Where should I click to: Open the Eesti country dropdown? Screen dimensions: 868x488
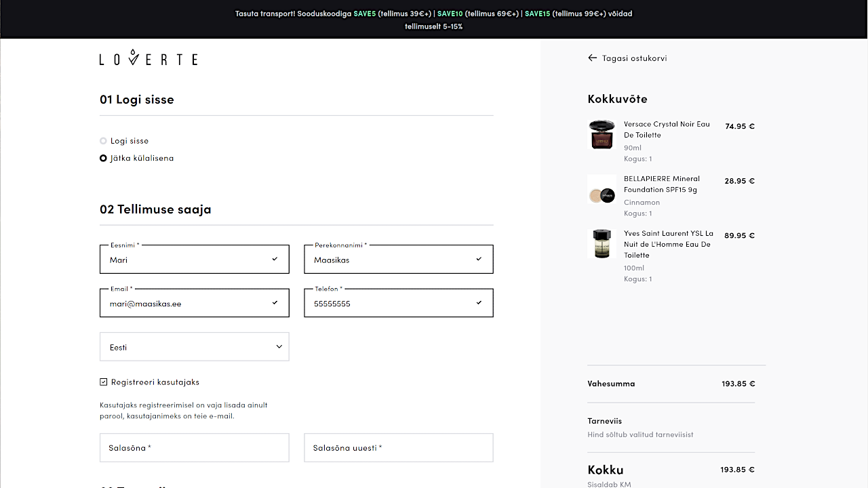coord(195,346)
